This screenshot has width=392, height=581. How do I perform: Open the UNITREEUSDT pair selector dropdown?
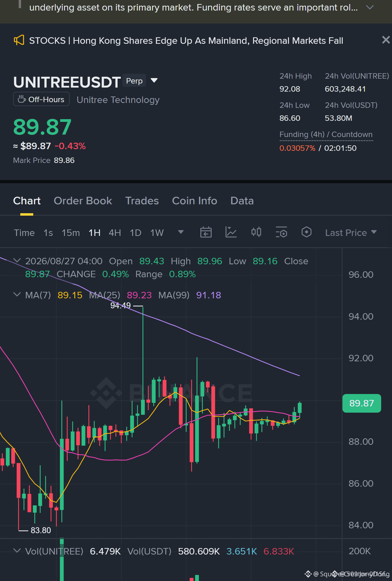click(154, 80)
